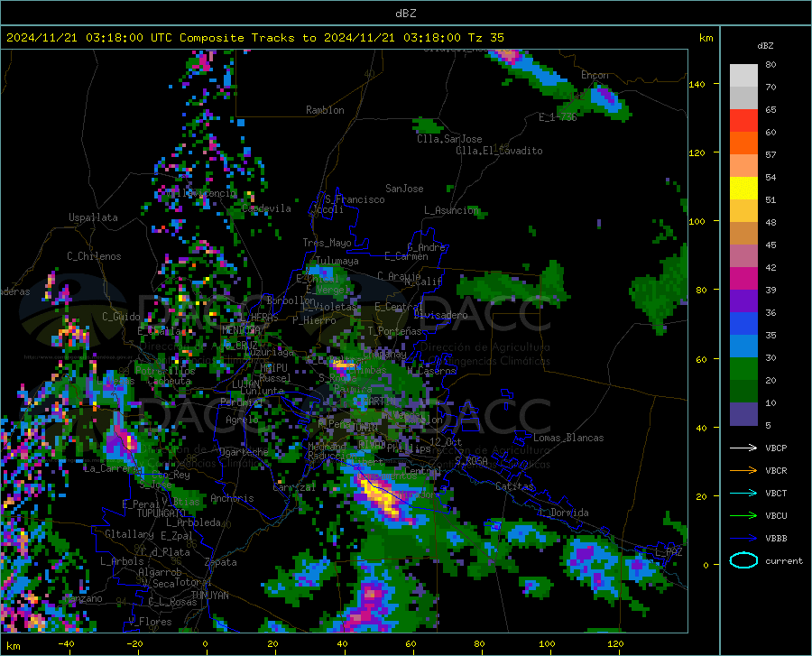Click the 'L_PAZ' map label
Image resolution: width=812 pixels, height=656 pixels.
point(669,552)
